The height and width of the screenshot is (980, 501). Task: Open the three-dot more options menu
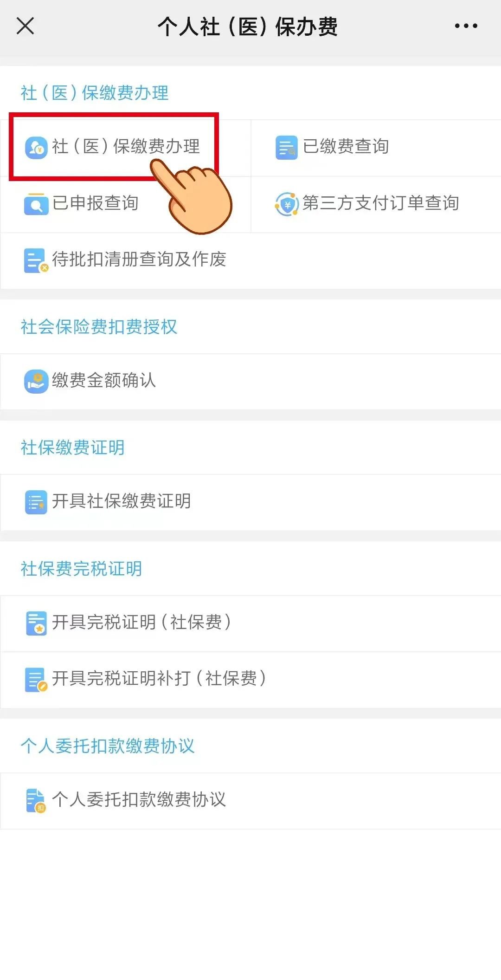[x=466, y=26]
